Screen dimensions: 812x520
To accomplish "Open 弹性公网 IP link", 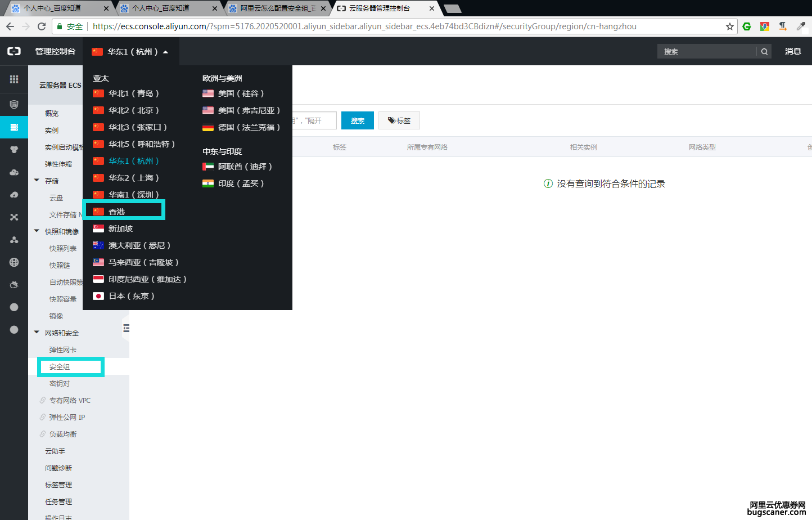I will [x=67, y=417].
